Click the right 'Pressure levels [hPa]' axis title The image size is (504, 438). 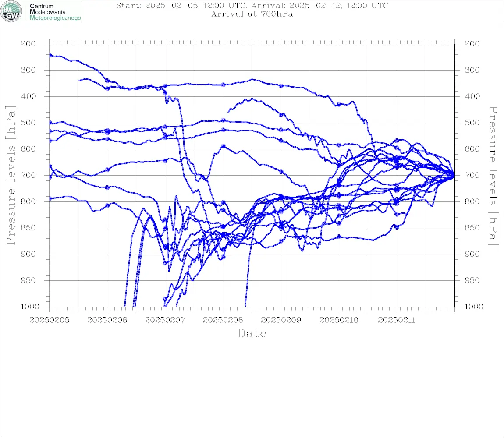[x=493, y=176]
